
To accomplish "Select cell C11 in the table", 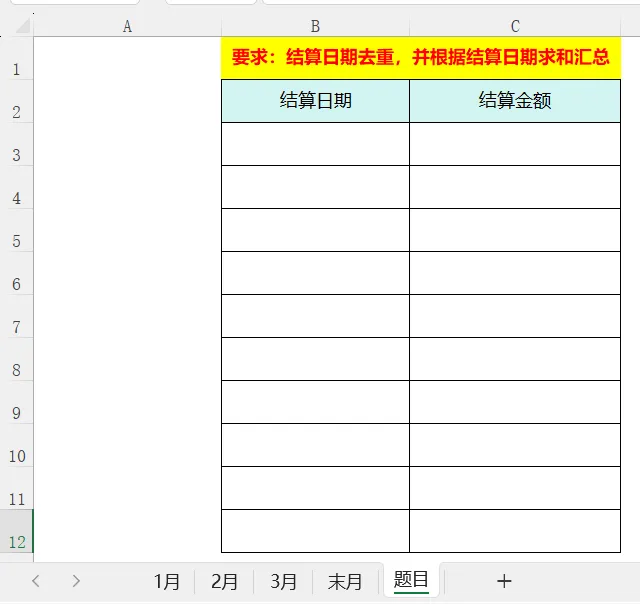I will click(x=515, y=488).
